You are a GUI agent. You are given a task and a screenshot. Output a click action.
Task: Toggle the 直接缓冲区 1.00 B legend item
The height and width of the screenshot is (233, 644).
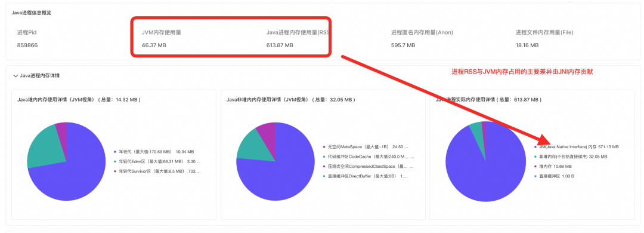(x=553, y=176)
